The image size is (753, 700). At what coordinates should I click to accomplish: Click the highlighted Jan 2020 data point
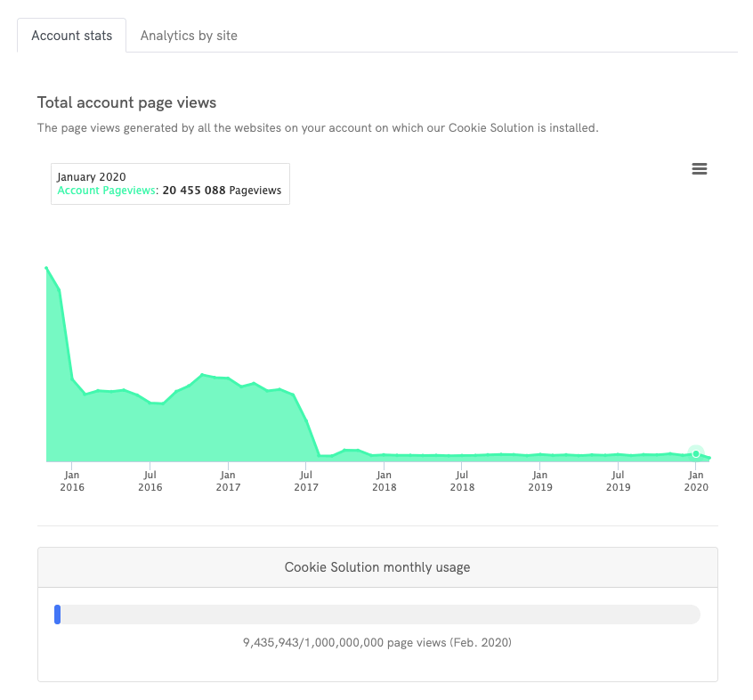point(696,454)
